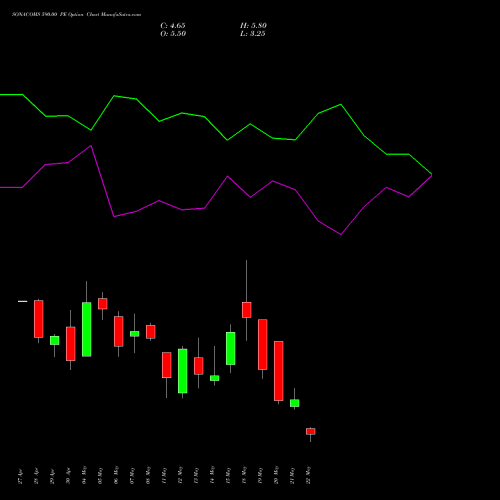Click the '18 May' date label
This screenshot has height=500, width=500.
point(245,475)
